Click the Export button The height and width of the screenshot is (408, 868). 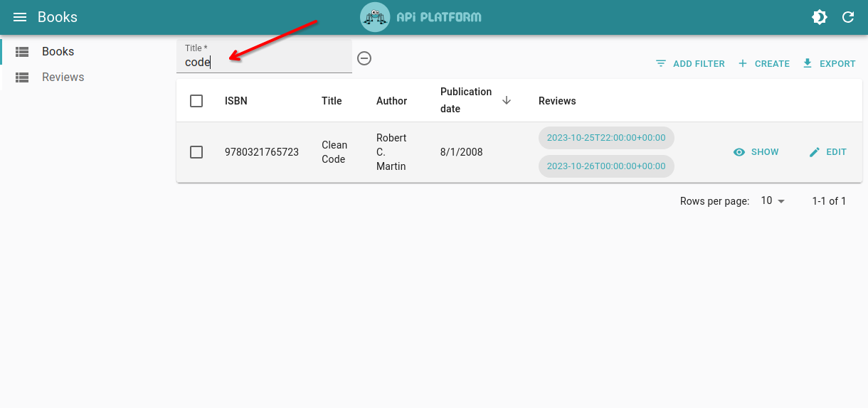click(829, 63)
